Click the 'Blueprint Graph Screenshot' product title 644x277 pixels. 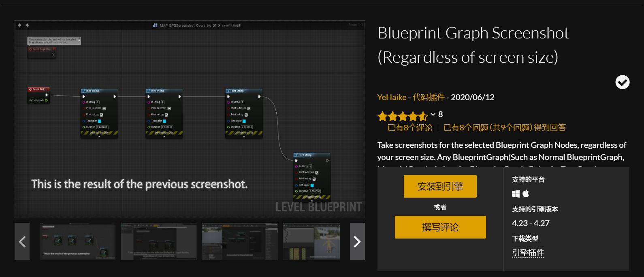[473, 45]
